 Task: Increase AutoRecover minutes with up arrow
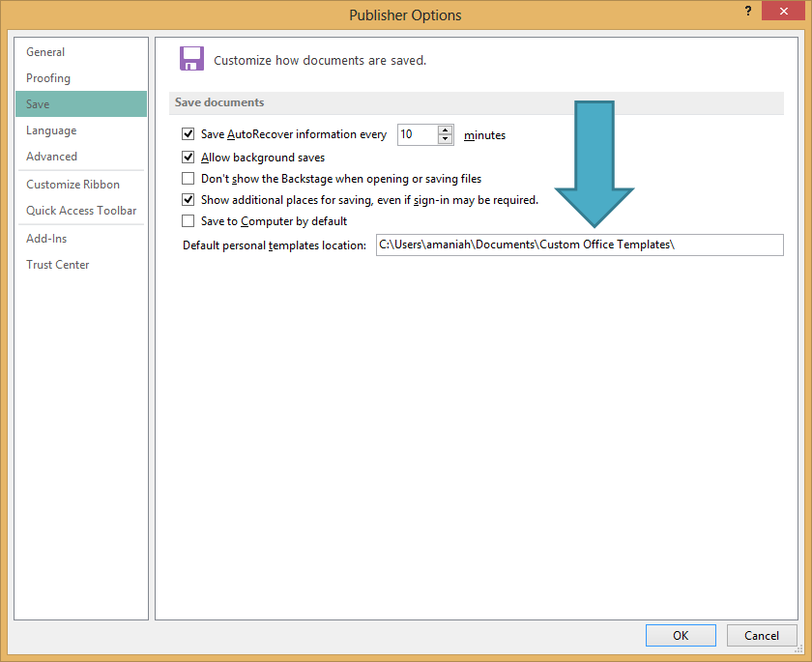445,130
